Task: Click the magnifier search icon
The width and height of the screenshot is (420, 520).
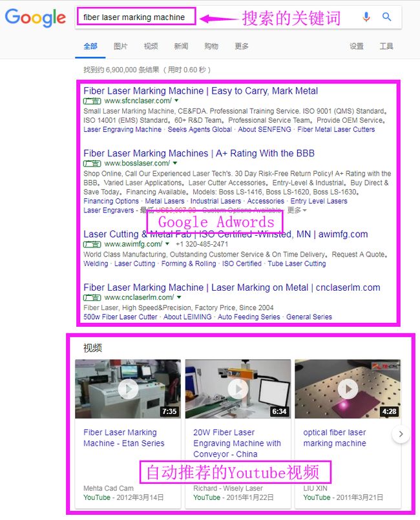Action: click(x=387, y=17)
